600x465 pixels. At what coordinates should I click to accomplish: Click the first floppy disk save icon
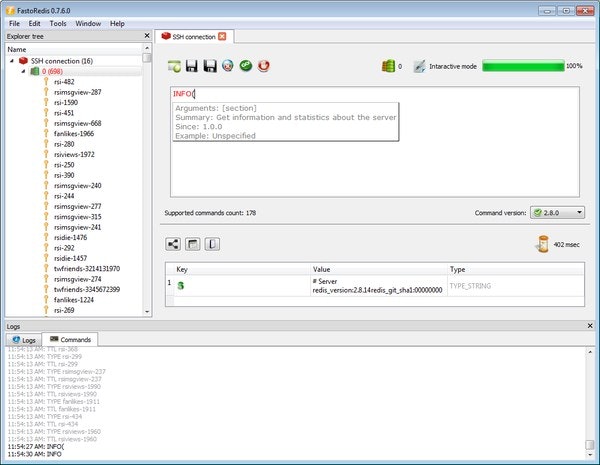(x=192, y=66)
